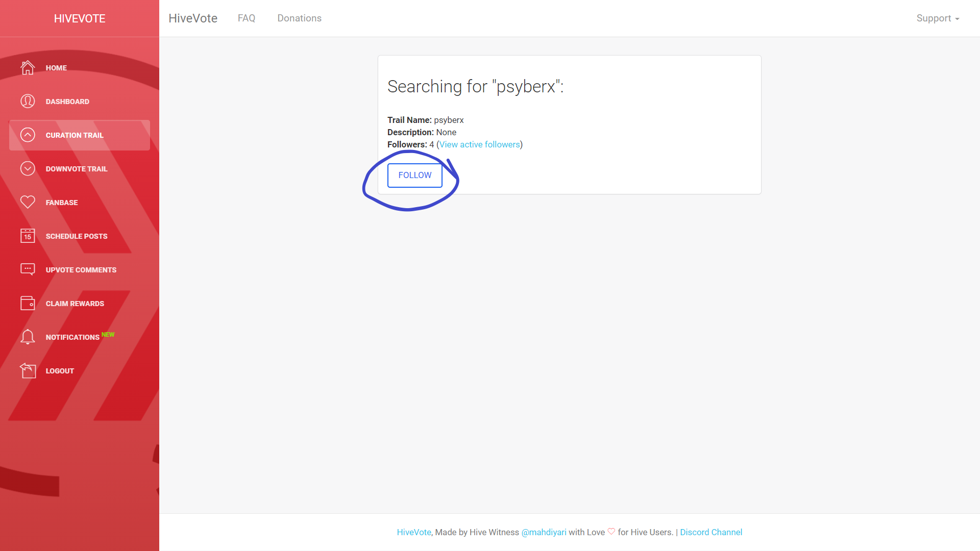Viewport: 980px width, 551px height.
Task: Click the Downvote Trail down-chevron icon
Action: coord(28,168)
